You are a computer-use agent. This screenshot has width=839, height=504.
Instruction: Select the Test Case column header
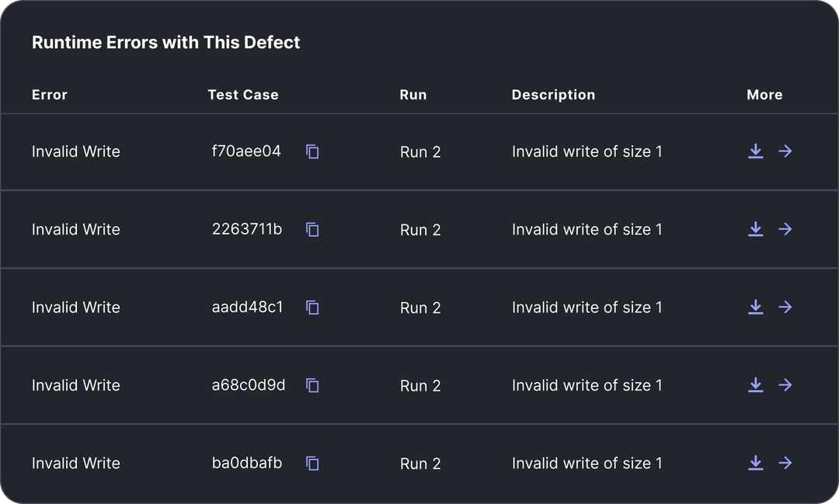pos(243,95)
